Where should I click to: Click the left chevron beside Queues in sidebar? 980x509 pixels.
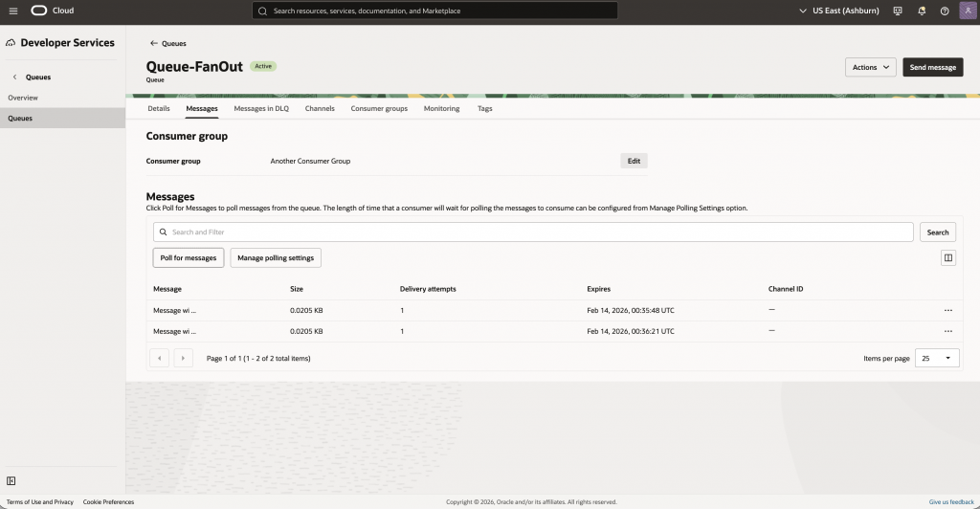(x=15, y=77)
